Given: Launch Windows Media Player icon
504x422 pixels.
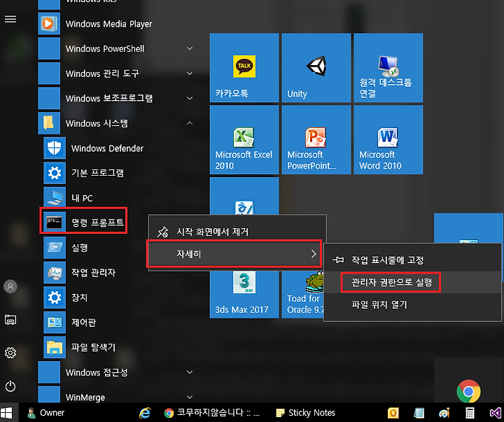Looking at the screenshot, I should pyautogui.click(x=49, y=24).
